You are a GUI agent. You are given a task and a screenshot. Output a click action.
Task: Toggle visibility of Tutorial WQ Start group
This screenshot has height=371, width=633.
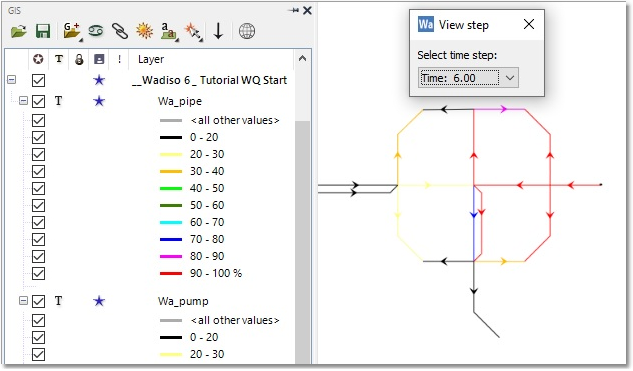pos(38,80)
